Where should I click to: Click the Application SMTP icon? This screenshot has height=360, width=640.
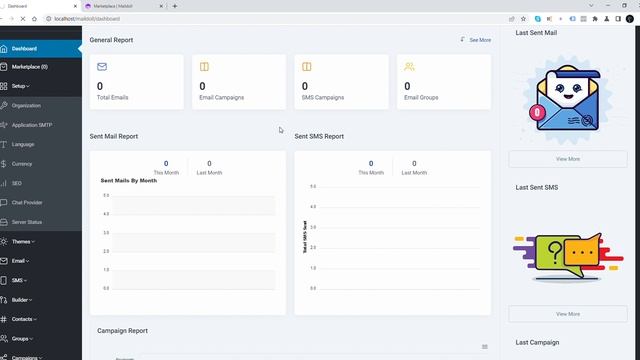[4, 125]
